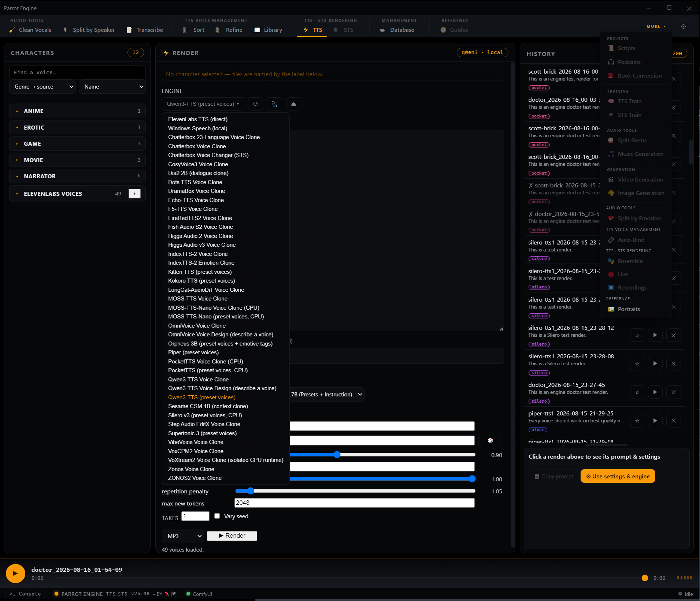The width and height of the screenshot is (700, 601).
Task: Click the eject engine icon button
Action: (x=293, y=104)
